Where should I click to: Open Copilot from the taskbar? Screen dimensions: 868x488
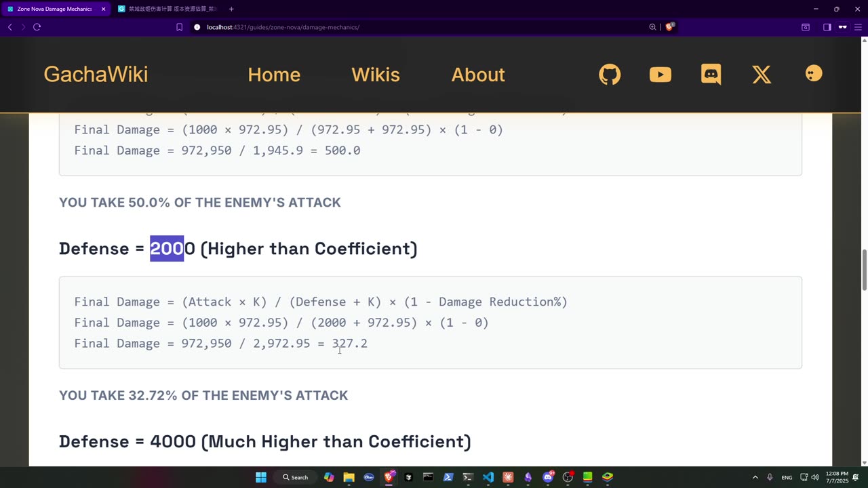329,477
